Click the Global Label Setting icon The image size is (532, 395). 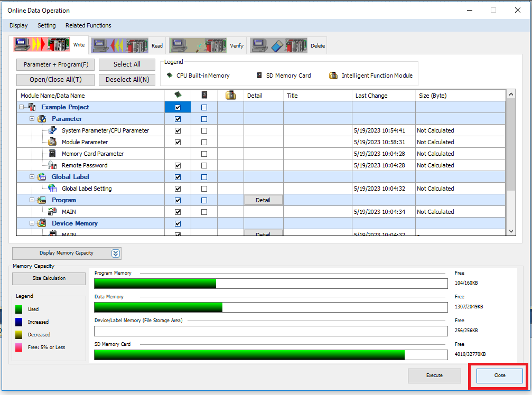pyautogui.click(x=52, y=189)
